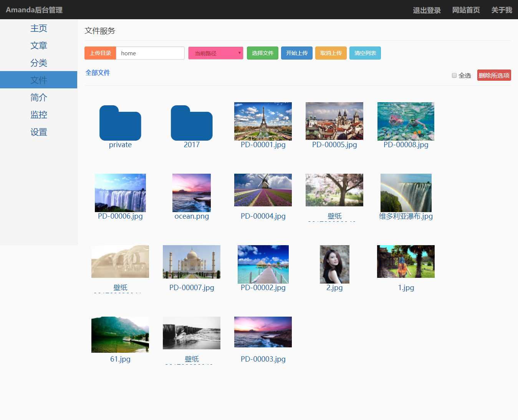Open 文件 in the sidebar
518x420 pixels.
(x=38, y=80)
